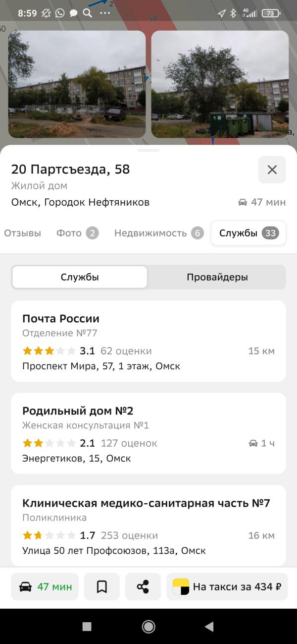Switch to the Провайдеры segment
The width and height of the screenshot is (297, 644).
217,277
